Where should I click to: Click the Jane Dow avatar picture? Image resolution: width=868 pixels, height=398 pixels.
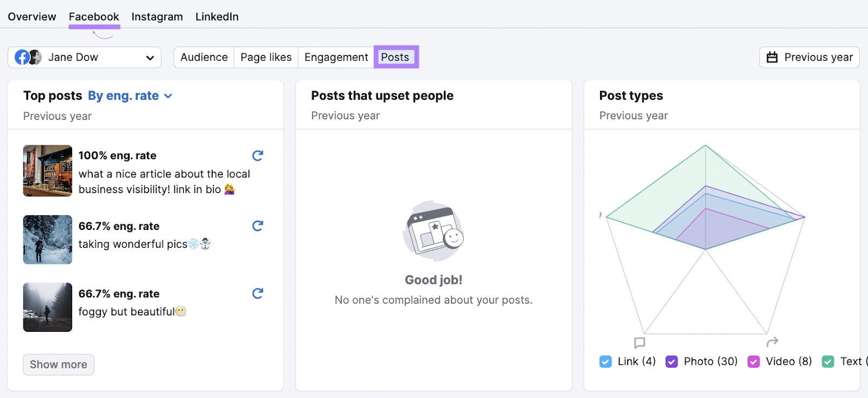coord(35,57)
